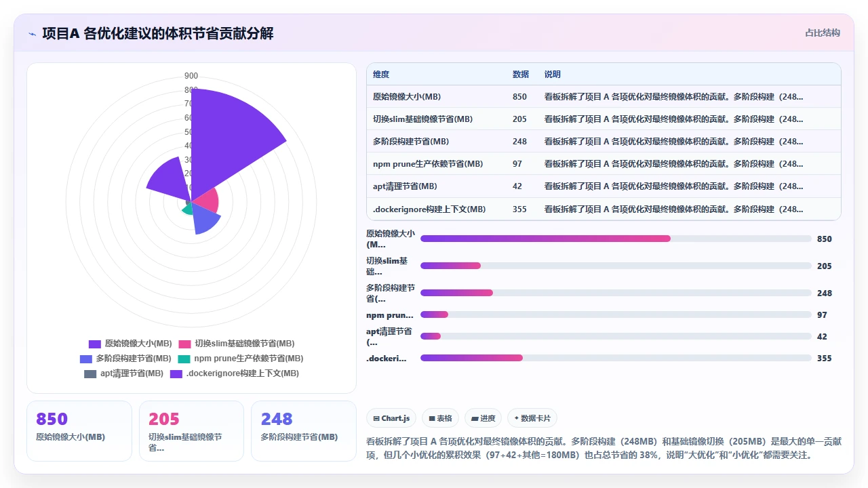Click the 说明 column header
This screenshot has height=488, width=868.
(553, 75)
